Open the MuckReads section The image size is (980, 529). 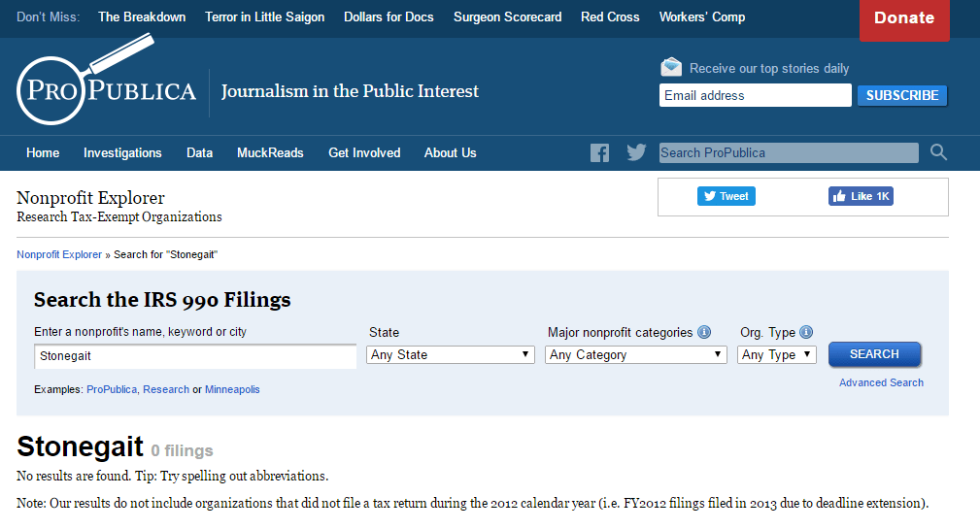pos(270,153)
